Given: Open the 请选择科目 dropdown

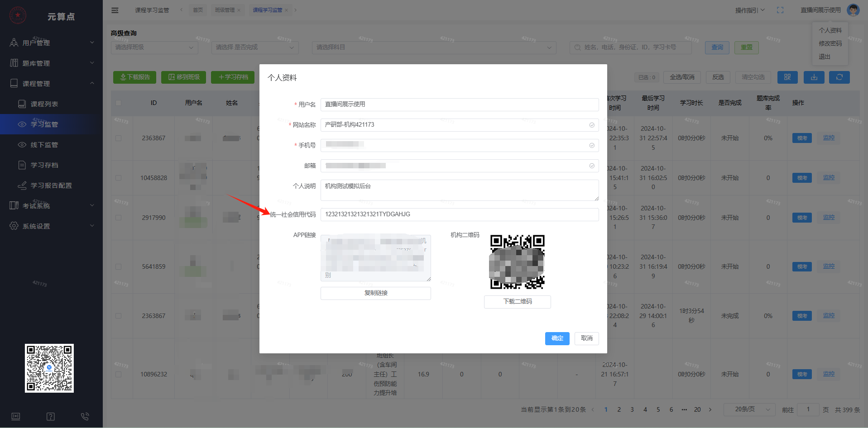Looking at the screenshot, I should coord(434,48).
